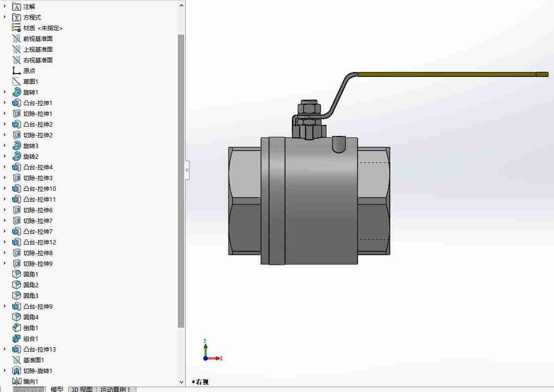Click the 凸台-拉伸1 boss extrude icon
554x392 pixels.
(x=16, y=103)
